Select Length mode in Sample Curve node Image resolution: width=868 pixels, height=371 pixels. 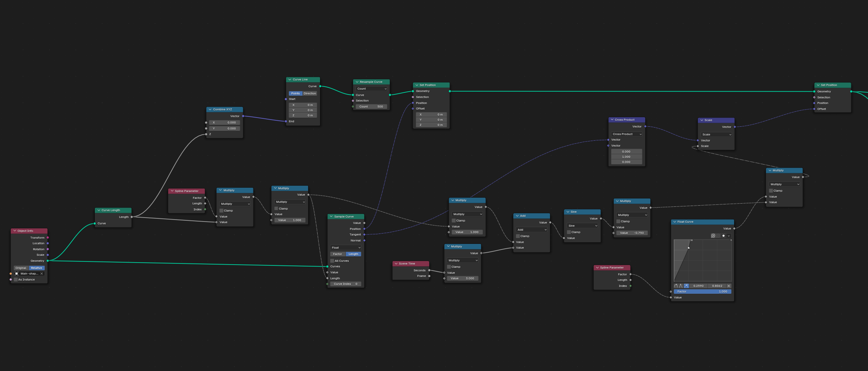[x=353, y=254]
